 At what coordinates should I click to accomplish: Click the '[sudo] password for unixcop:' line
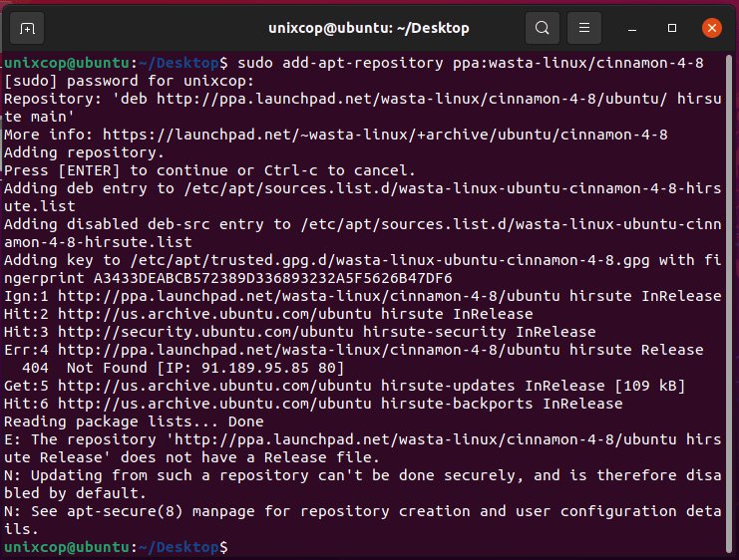(129, 81)
